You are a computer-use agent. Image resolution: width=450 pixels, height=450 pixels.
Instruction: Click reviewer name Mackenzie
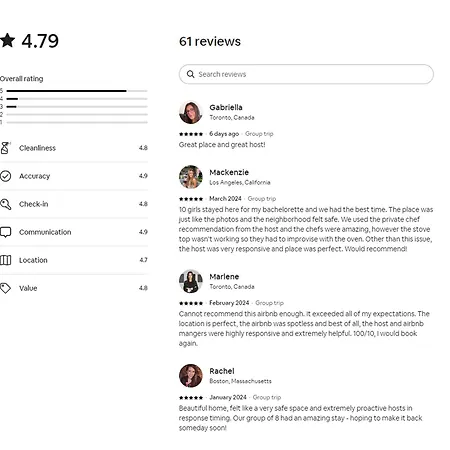[x=229, y=172]
